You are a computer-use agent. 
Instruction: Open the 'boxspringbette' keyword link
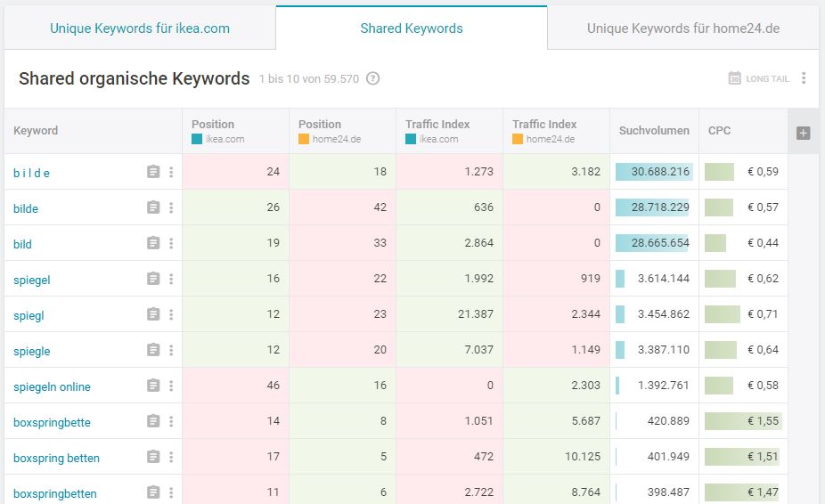pos(52,422)
